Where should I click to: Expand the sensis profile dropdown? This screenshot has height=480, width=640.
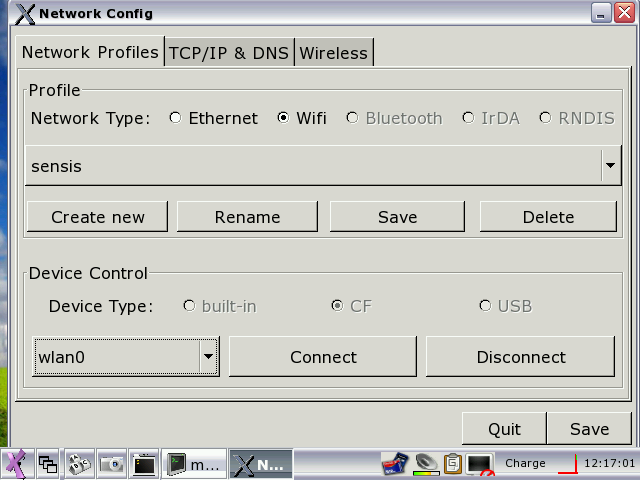(x=611, y=166)
